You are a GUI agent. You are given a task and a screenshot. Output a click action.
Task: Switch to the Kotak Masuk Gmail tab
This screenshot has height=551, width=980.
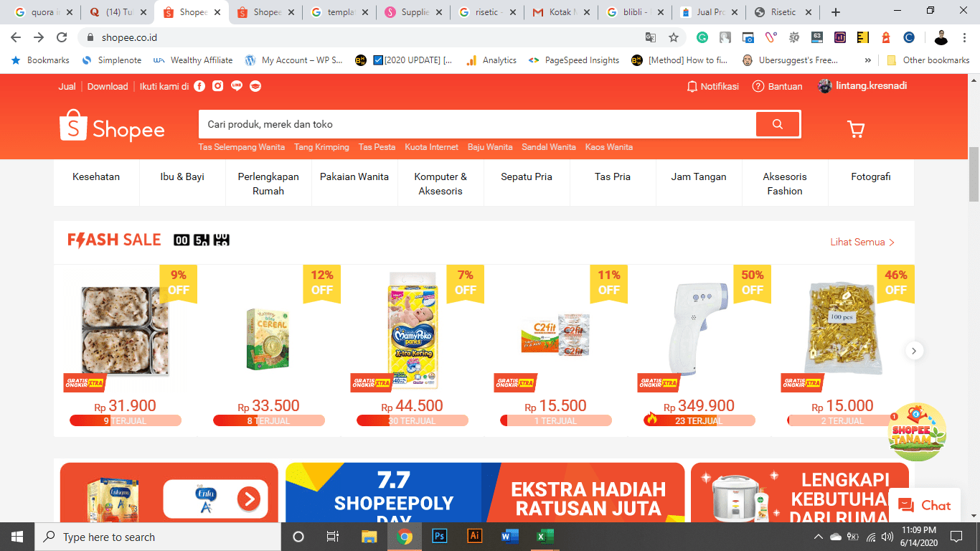coord(560,12)
